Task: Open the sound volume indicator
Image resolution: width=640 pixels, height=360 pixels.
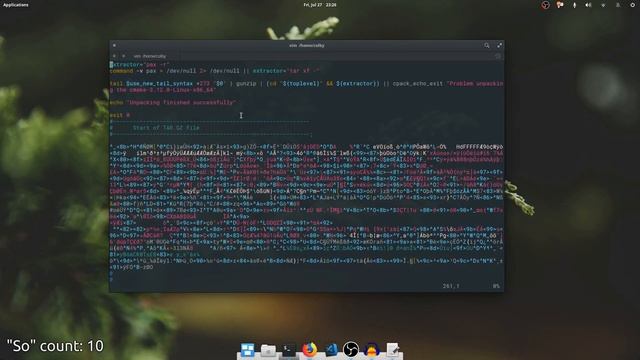Action: 588,5
